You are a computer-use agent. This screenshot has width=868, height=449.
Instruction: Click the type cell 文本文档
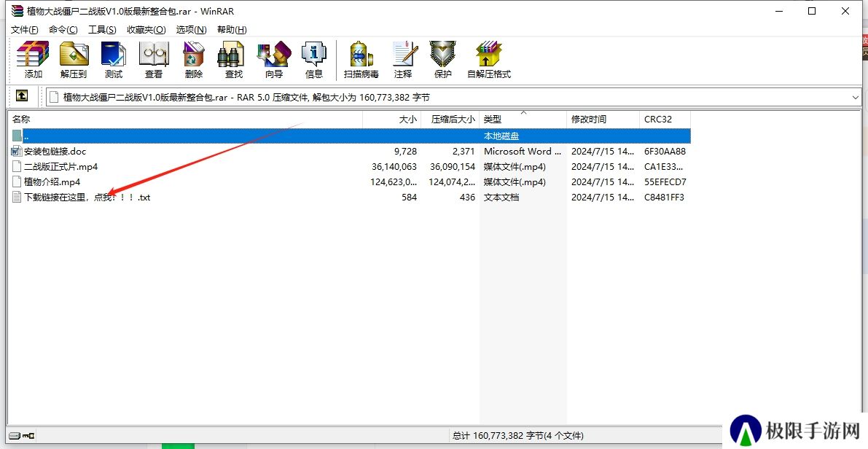pyautogui.click(x=501, y=197)
